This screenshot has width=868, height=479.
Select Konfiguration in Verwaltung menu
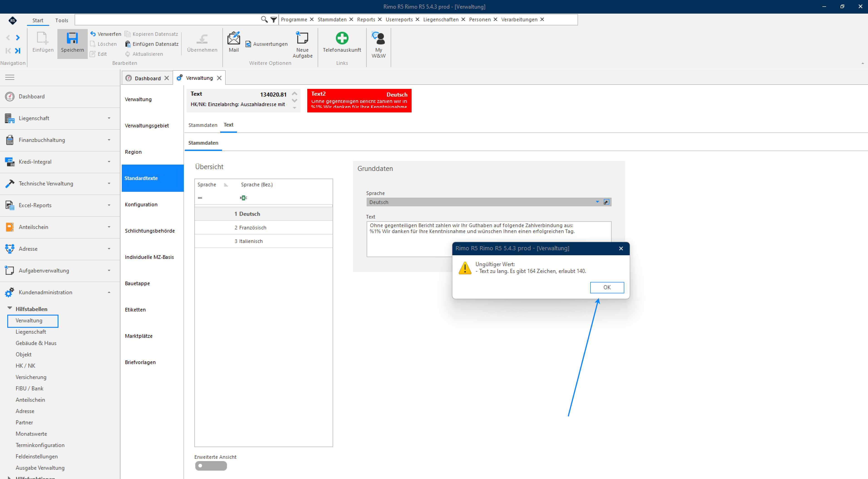pyautogui.click(x=153, y=204)
